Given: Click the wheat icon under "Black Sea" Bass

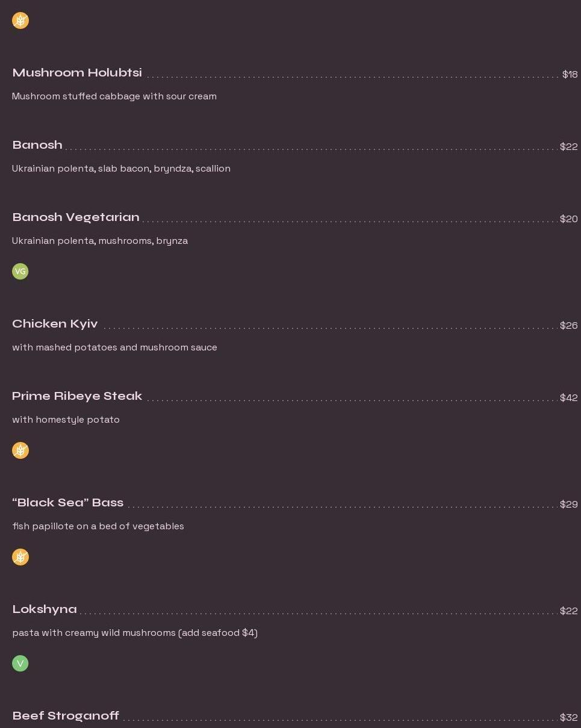Looking at the screenshot, I should (20, 557).
